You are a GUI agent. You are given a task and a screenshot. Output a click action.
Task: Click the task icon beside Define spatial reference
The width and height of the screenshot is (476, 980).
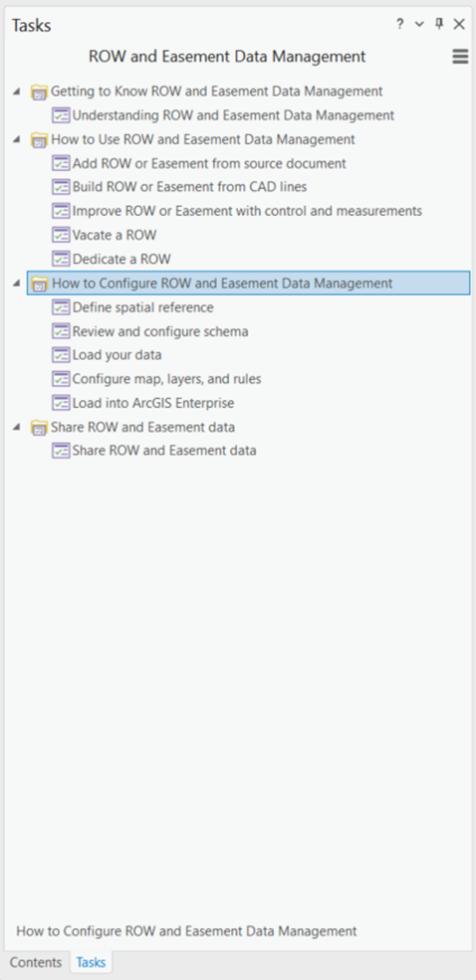61,306
